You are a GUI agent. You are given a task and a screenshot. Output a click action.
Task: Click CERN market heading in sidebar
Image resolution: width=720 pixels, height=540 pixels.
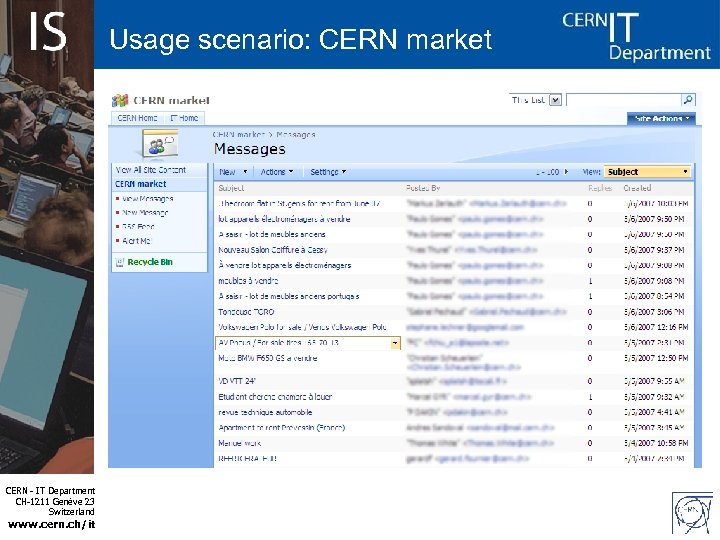(141, 184)
